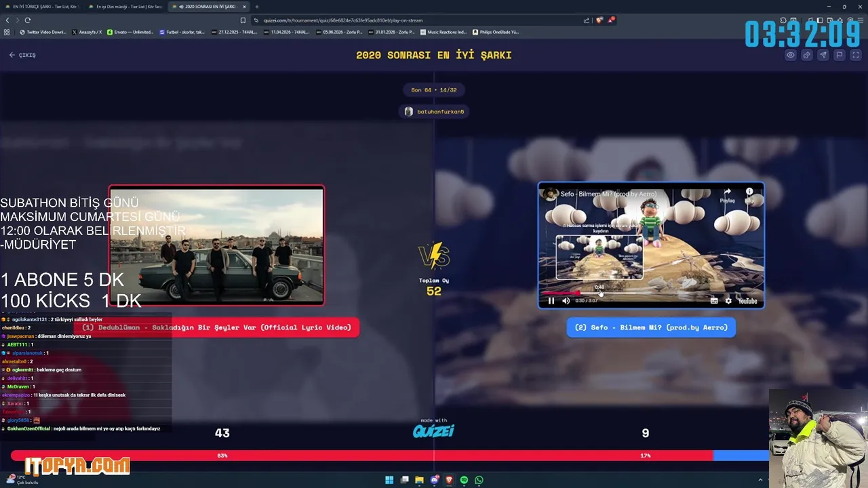Open the Brave Shields lion icon
868x488 pixels.
(x=599, y=20)
